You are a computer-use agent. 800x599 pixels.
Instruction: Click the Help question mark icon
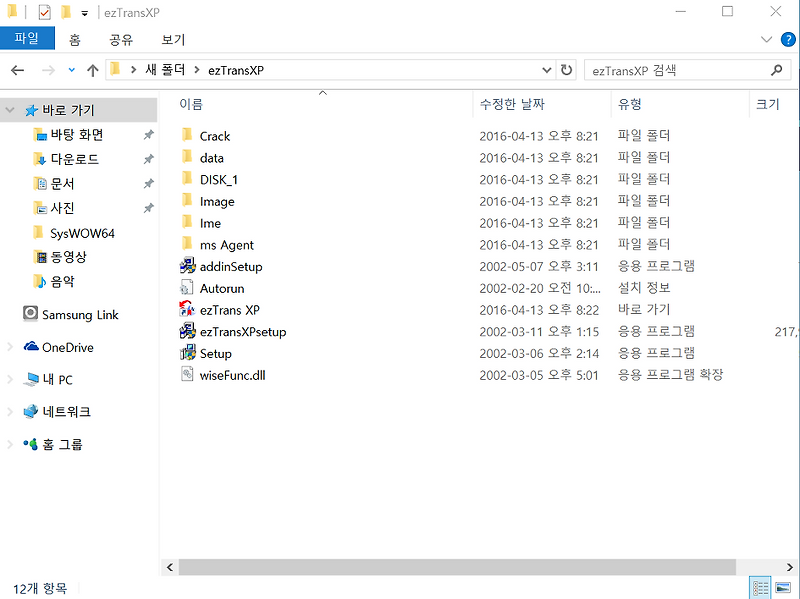click(x=788, y=39)
